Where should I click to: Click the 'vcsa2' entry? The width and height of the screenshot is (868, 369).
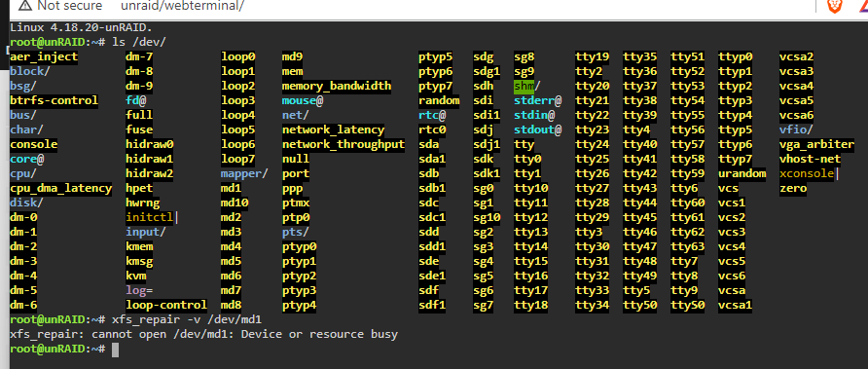click(797, 56)
